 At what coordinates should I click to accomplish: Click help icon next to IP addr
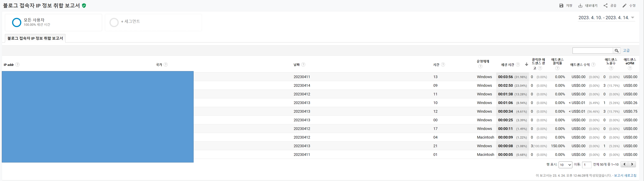coord(17,65)
